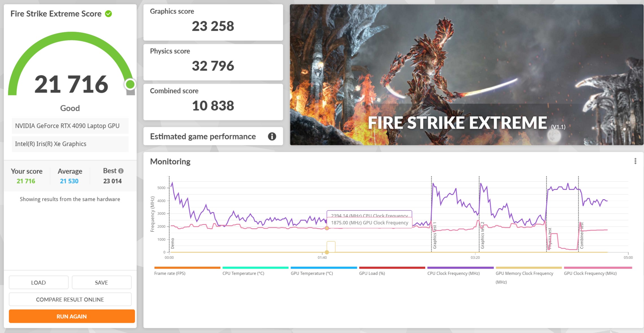Click the SAVE button

pyautogui.click(x=101, y=282)
